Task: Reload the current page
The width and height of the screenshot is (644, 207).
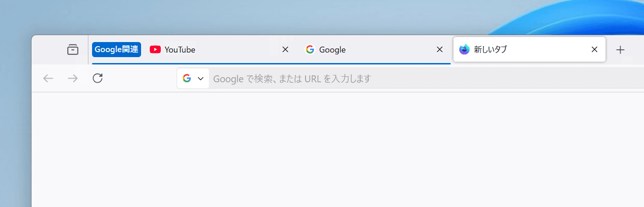Action: coord(98,79)
